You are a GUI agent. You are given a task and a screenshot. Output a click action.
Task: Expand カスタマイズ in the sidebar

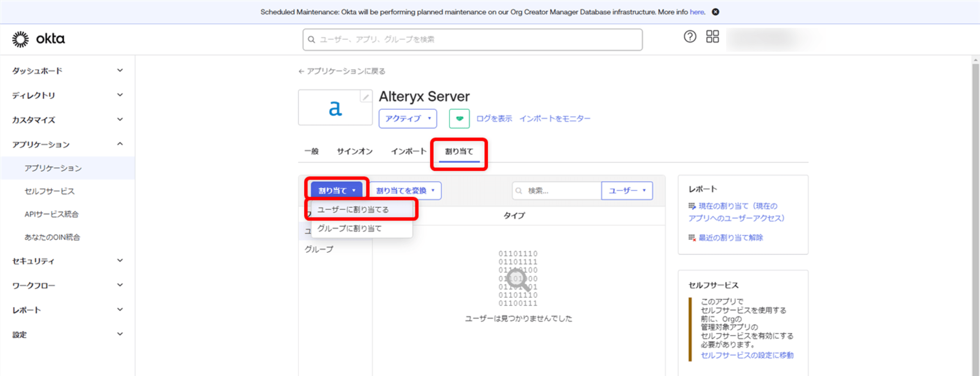pos(68,120)
